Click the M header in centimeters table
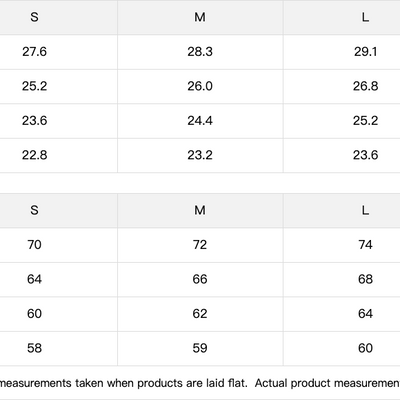This screenshot has width=400, height=400. [x=200, y=210]
